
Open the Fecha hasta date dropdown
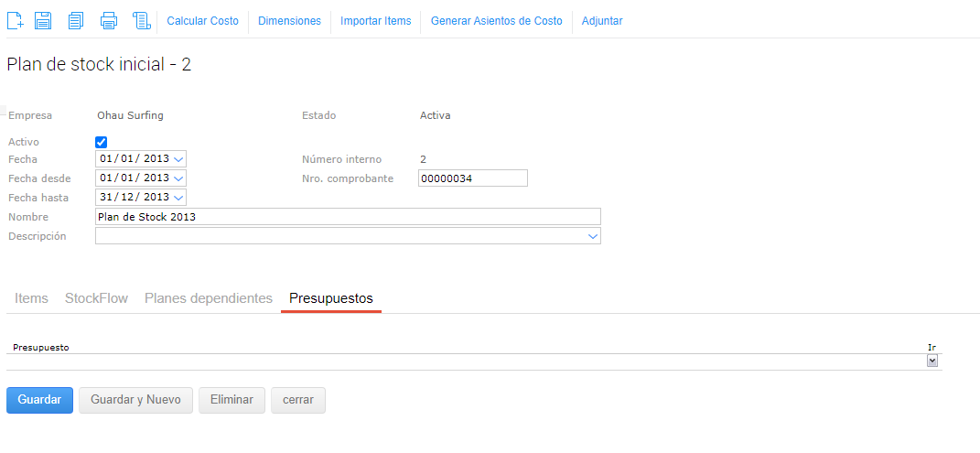(178, 198)
